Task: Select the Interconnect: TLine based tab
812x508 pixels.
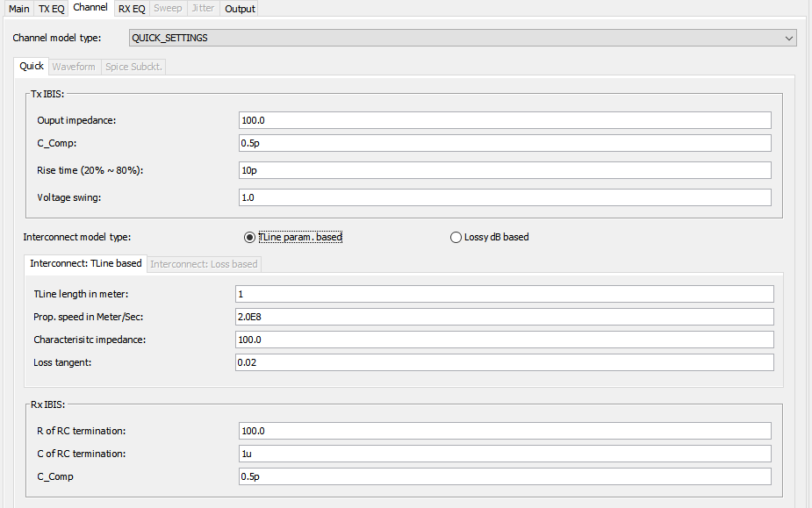Action: click(x=85, y=263)
